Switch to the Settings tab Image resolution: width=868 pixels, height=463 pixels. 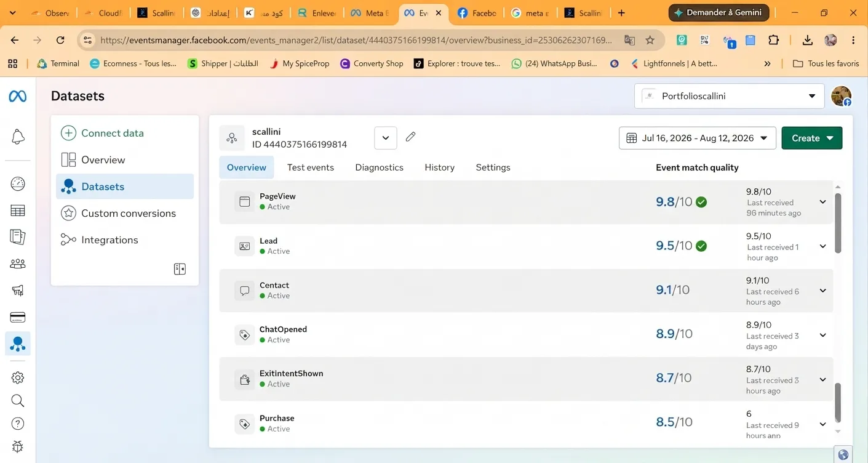point(493,167)
